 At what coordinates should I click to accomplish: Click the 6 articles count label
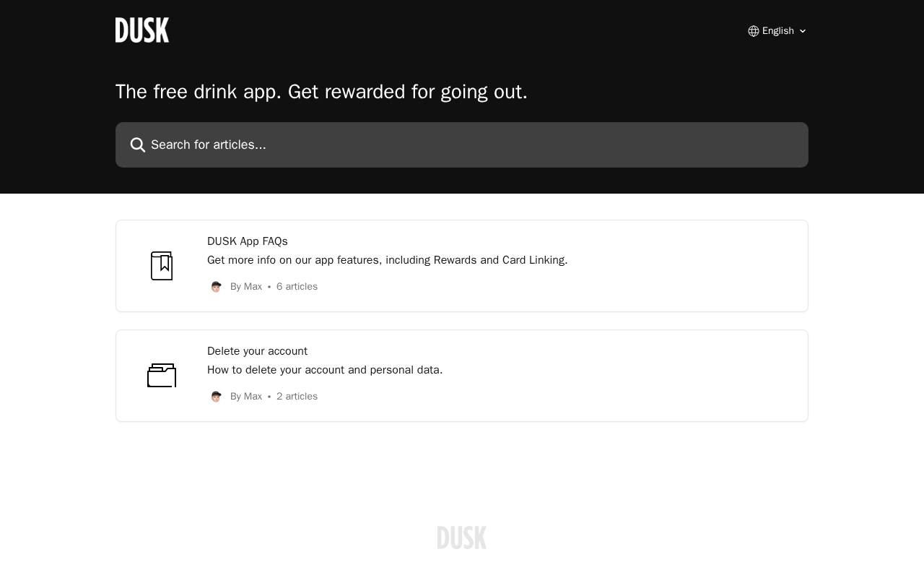[297, 287]
